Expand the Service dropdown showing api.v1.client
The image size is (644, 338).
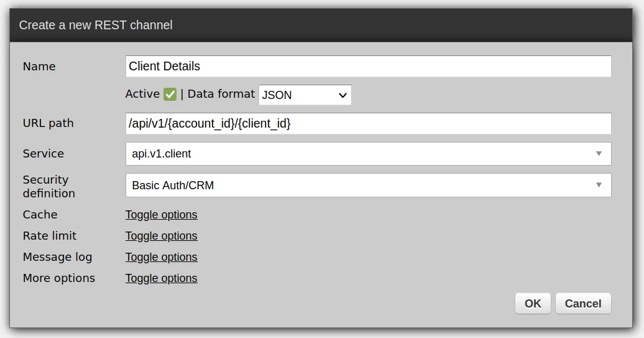(x=368, y=154)
